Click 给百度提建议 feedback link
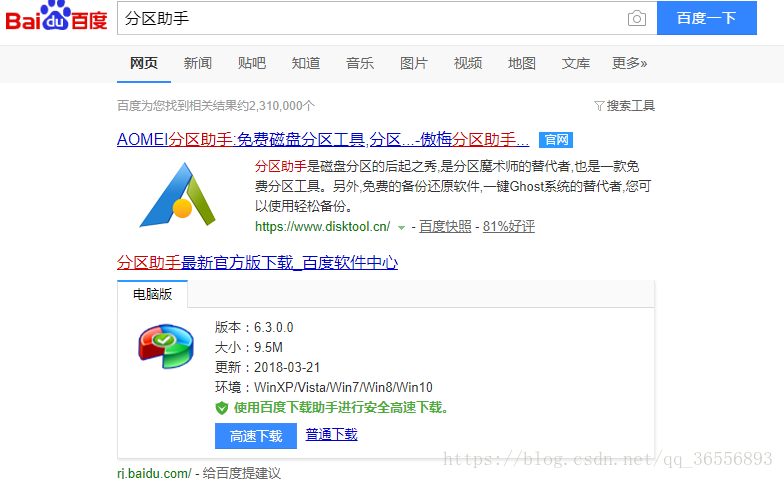This screenshot has width=784, height=479. point(242,472)
